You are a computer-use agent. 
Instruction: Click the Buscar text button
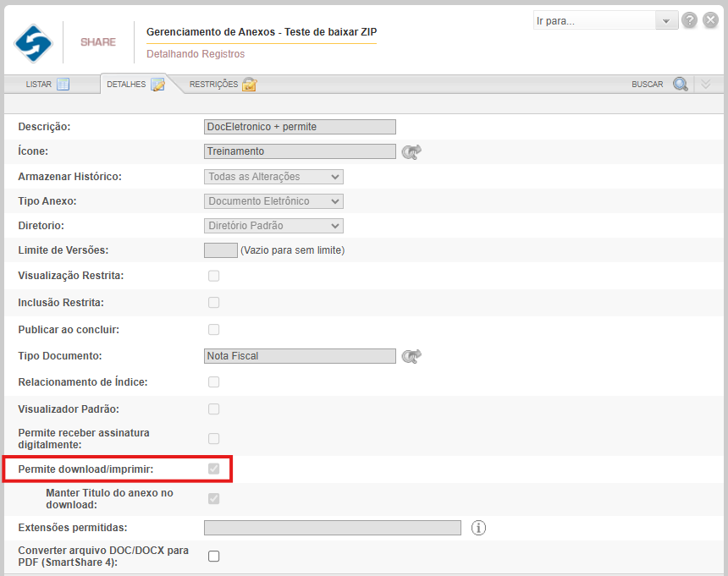point(648,85)
